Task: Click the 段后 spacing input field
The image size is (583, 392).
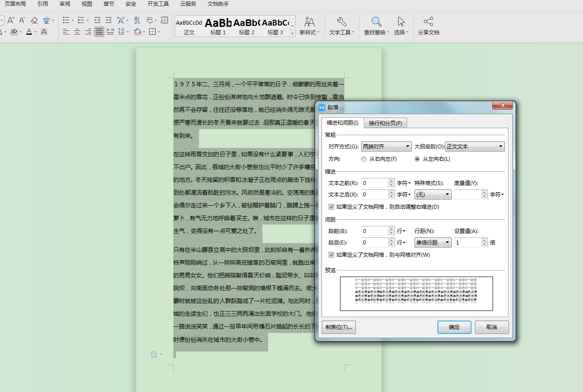Action: click(x=375, y=242)
